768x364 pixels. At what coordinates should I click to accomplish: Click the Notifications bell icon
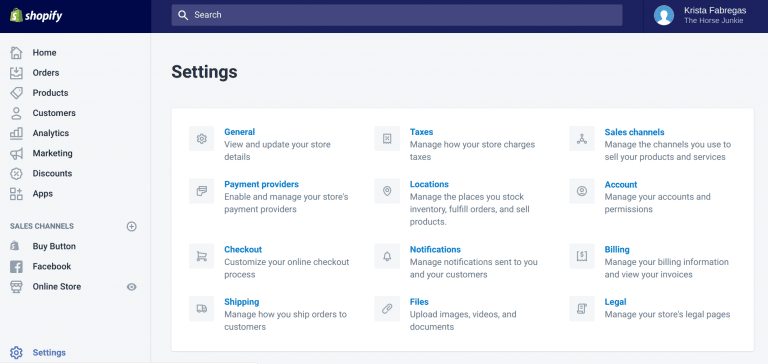click(387, 256)
